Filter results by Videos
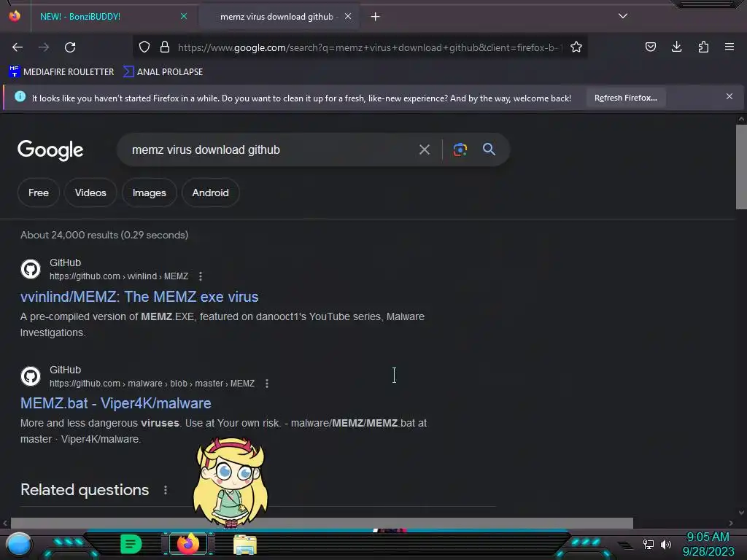The image size is (747, 560). [90, 192]
